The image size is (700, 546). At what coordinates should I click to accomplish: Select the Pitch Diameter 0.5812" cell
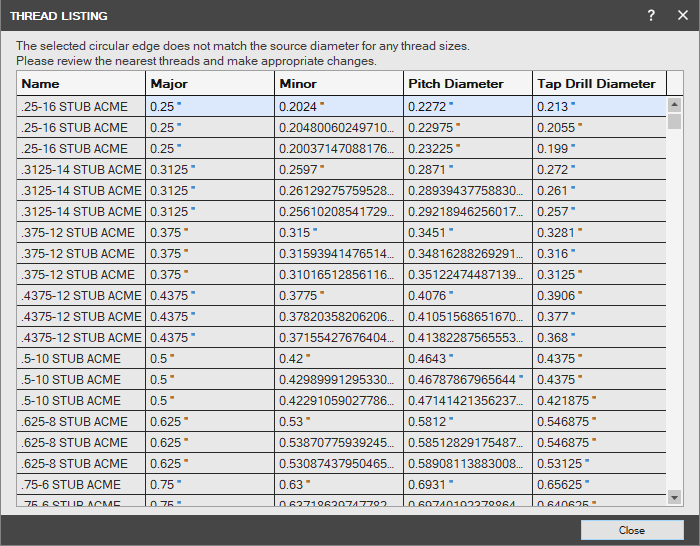(x=468, y=421)
